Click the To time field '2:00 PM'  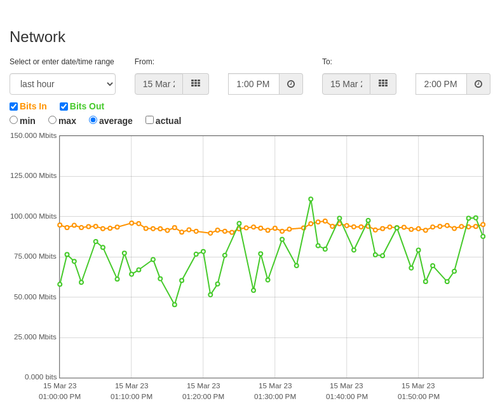[x=441, y=84]
